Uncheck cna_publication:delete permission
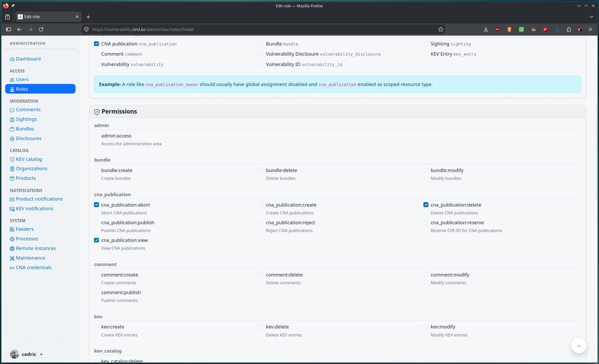Screen dimensions: 599x364 [426, 205]
